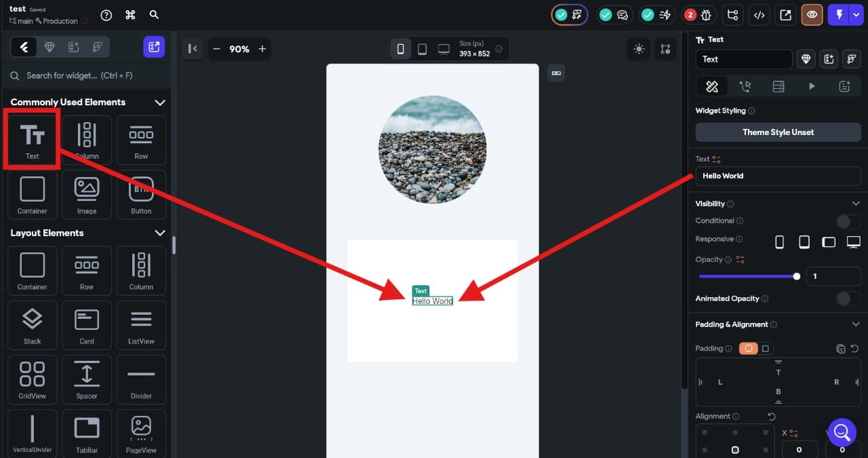Viewport: 868px width, 458px height.
Task: Switch to tablet canvas preview mode
Action: [422, 48]
